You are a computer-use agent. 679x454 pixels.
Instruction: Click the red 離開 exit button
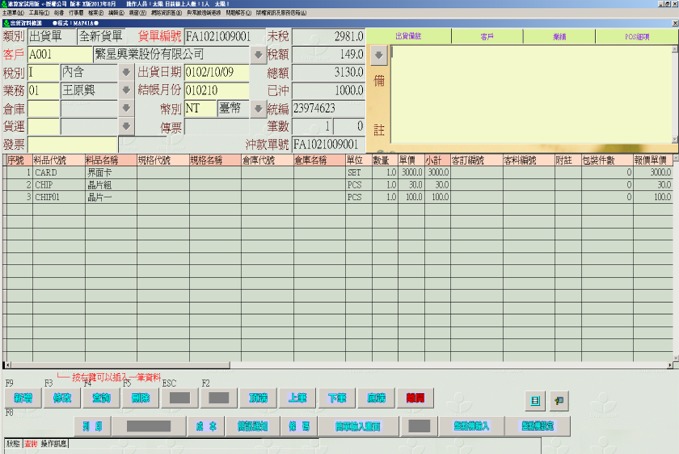click(x=414, y=397)
